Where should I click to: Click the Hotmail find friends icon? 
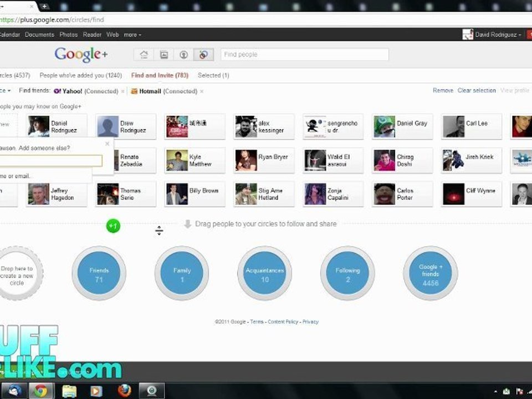[x=134, y=91]
